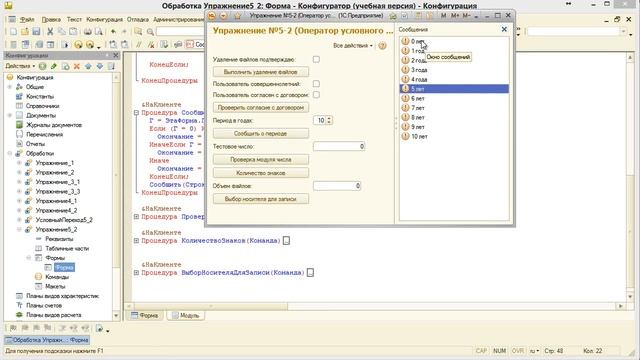Open the 'Действия' dropdown in configuration panel
This screenshot has width=640, height=360.
pos(20,66)
